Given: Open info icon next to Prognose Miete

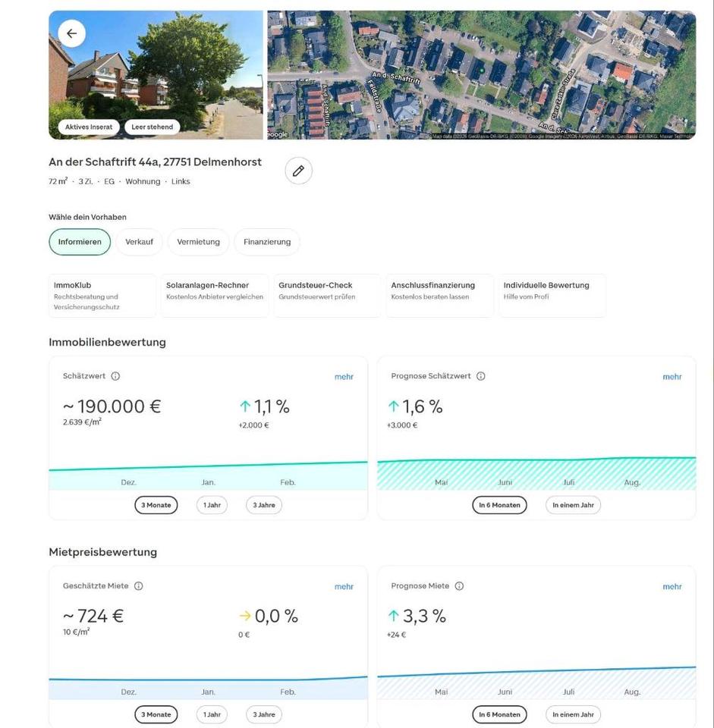Looking at the screenshot, I should (x=459, y=586).
